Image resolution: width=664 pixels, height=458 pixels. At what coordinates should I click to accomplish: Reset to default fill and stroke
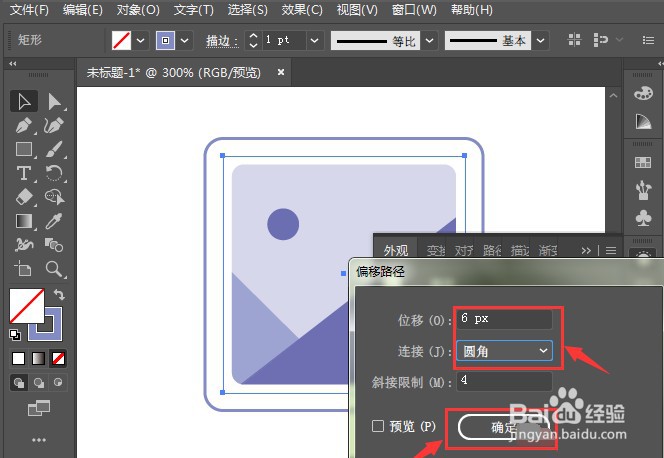15,335
